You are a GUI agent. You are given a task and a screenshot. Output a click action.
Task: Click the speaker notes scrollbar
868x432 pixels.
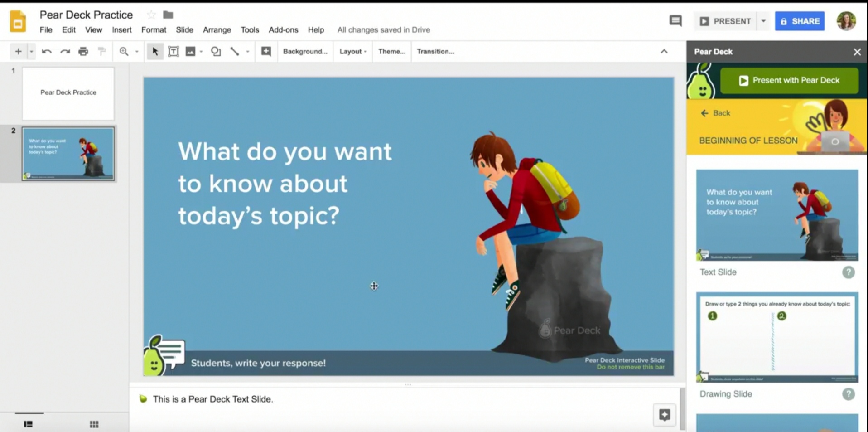(x=683, y=409)
